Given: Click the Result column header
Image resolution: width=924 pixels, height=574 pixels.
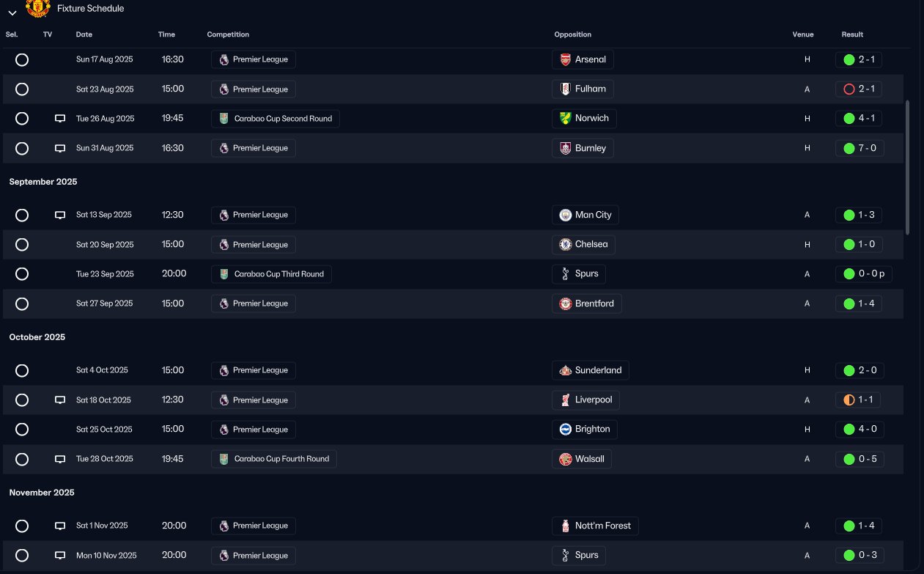Looking at the screenshot, I should coord(852,34).
